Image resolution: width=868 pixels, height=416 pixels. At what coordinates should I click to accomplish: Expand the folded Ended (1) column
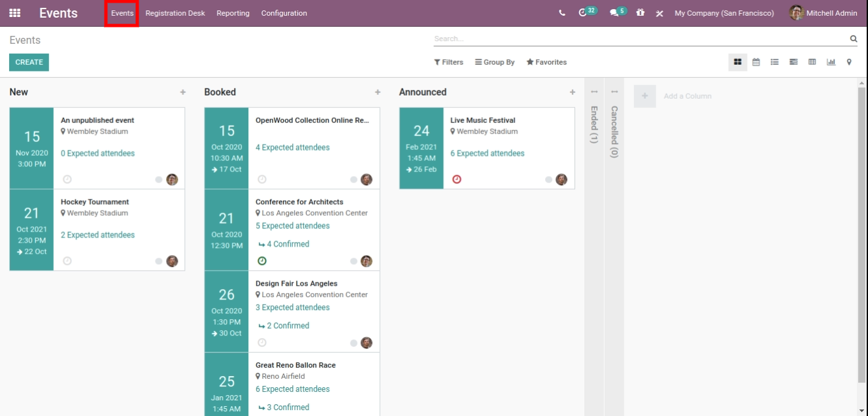point(594,124)
